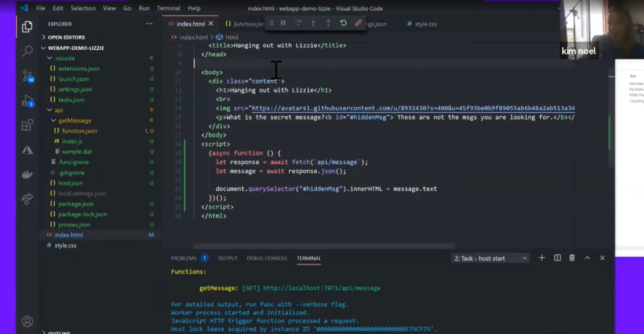Collapse the .vscode folder
644x334 pixels.
[61, 58]
